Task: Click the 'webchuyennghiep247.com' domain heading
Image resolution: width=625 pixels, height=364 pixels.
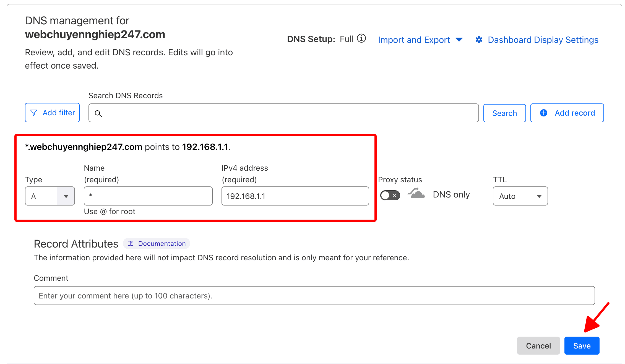Action: [x=95, y=35]
